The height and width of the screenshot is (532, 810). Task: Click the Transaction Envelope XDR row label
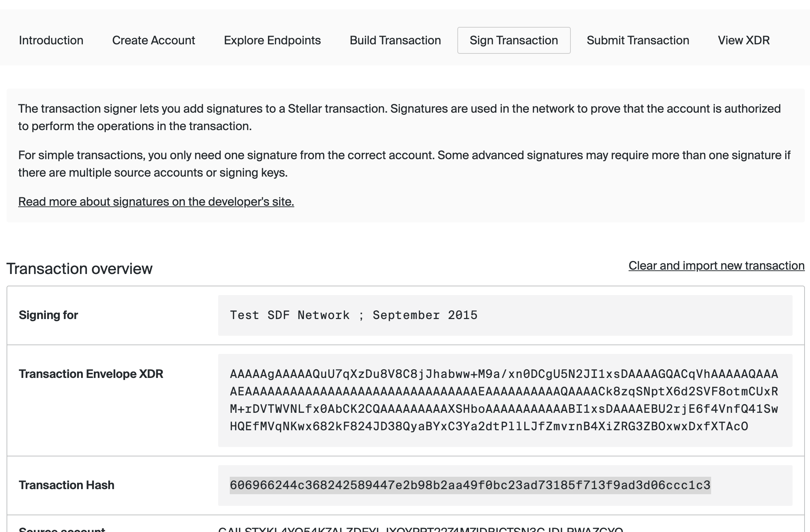pyautogui.click(x=91, y=374)
